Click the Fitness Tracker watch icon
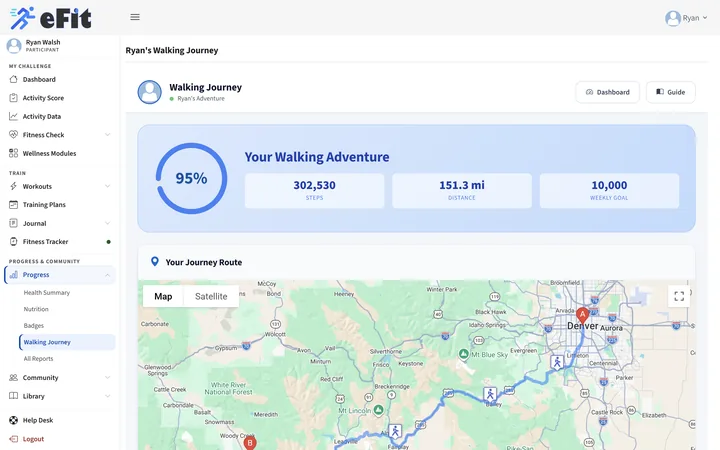This screenshot has width=720, height=450. click(x=13, y=242)
